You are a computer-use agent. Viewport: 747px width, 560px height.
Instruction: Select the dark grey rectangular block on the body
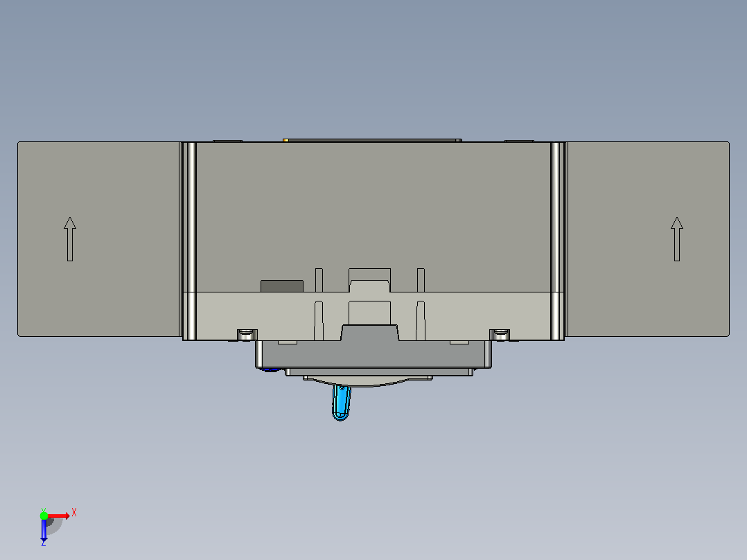(282, 286)
